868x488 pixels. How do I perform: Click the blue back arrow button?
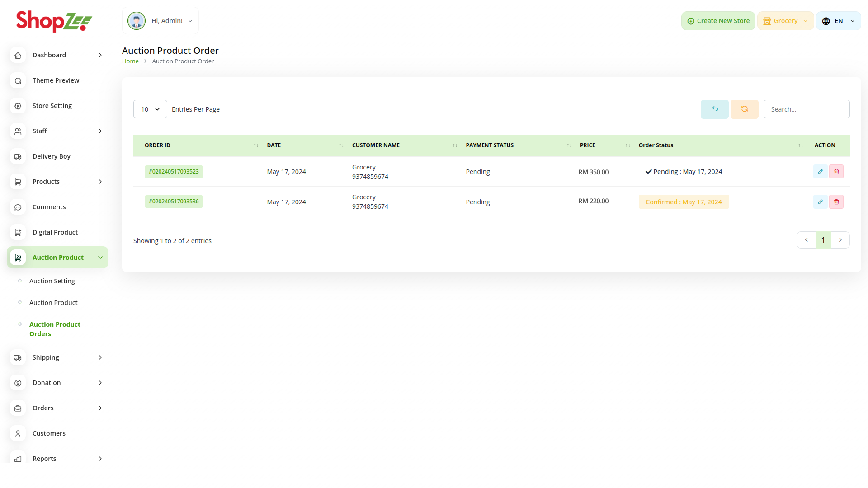point(715,109)
